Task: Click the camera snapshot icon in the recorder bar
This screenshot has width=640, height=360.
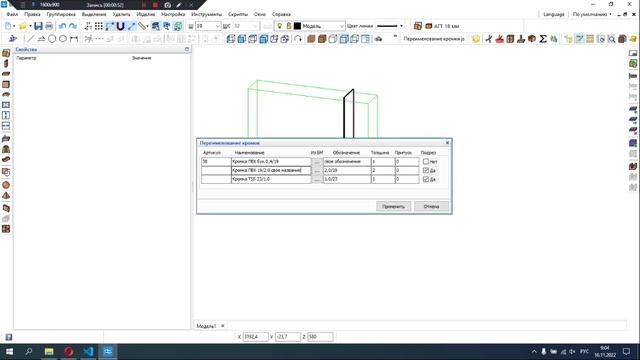Action: point(167,5)
